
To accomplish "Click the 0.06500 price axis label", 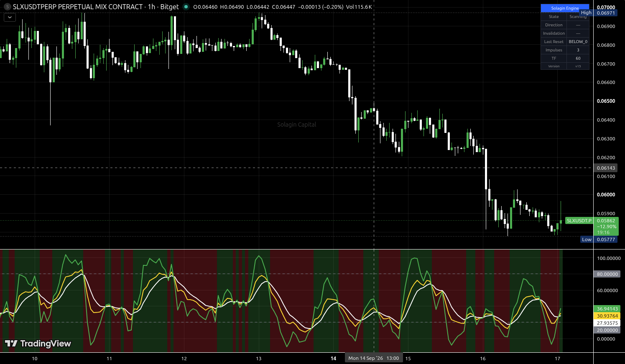I will point(606,101).
